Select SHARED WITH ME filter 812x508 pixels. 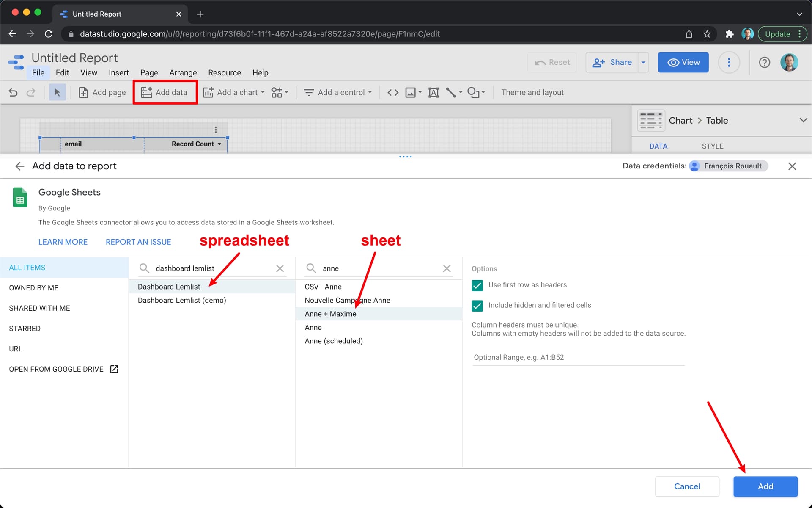[x=64, y=308]
